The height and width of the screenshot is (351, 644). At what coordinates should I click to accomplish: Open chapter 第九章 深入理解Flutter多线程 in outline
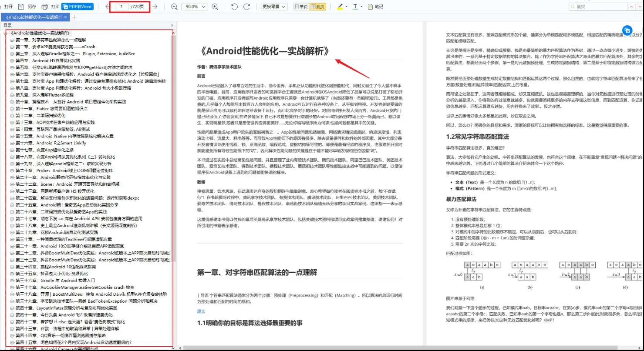tap(44, 95)
